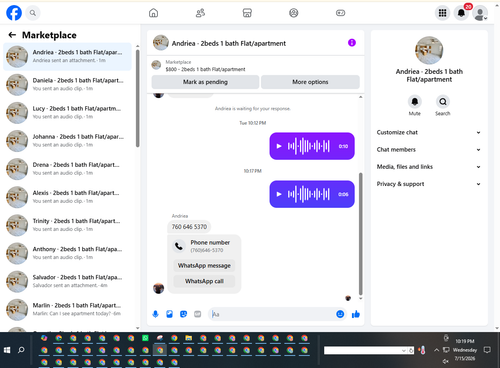Viewport: 500px width, 368px height.
Task: Open Windows notification center icon
Action: tap(488, 350)
